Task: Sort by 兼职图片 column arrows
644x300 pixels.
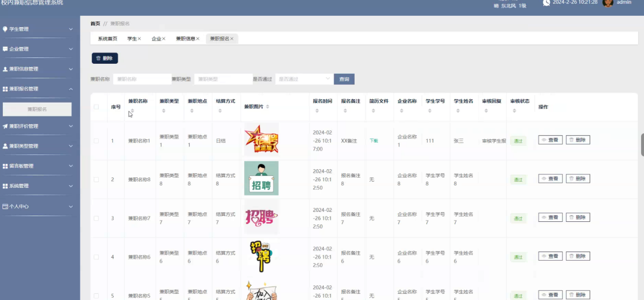Action: click(268, 107)
